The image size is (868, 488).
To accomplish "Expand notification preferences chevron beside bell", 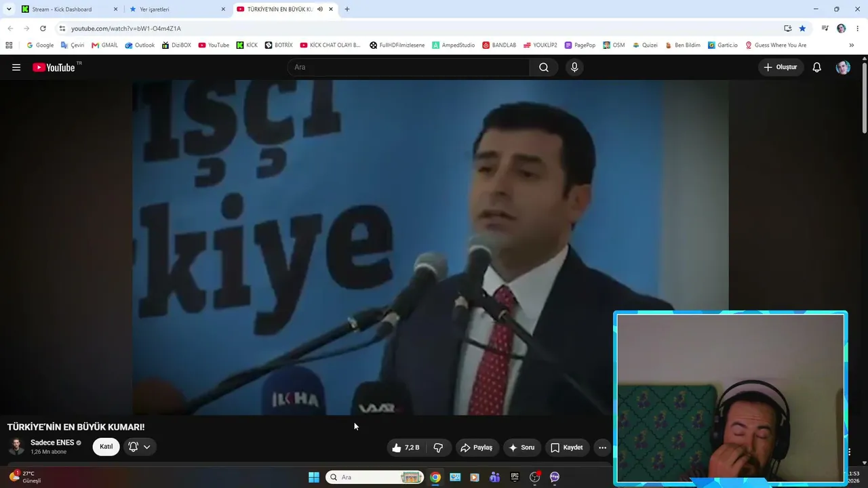I will click(146, 447).
